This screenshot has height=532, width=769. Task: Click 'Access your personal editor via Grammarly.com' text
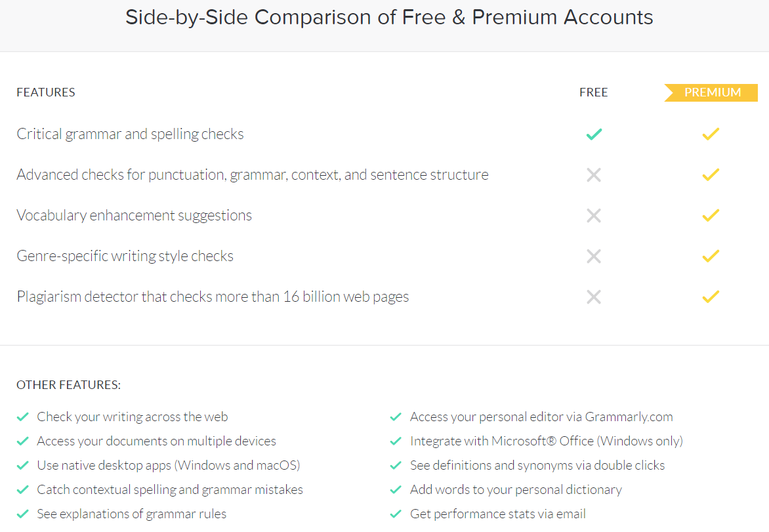pyautogui.click(x=541, y=417)
